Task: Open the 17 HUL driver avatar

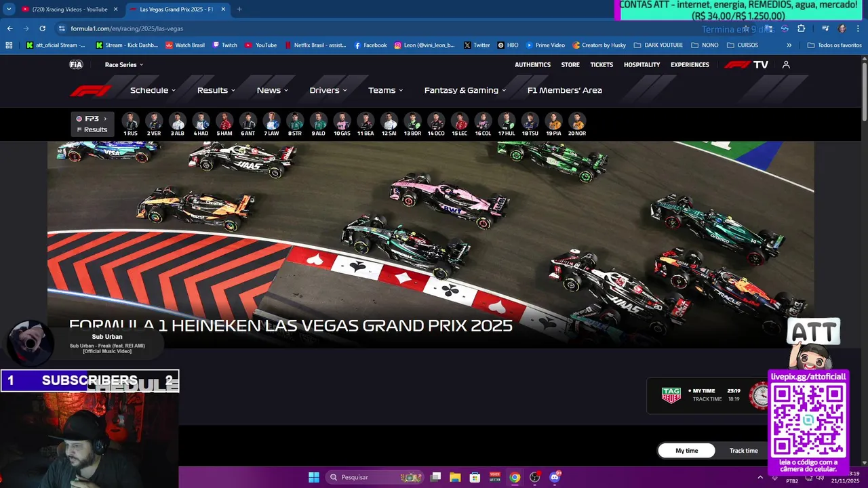Action: [507, 124]
